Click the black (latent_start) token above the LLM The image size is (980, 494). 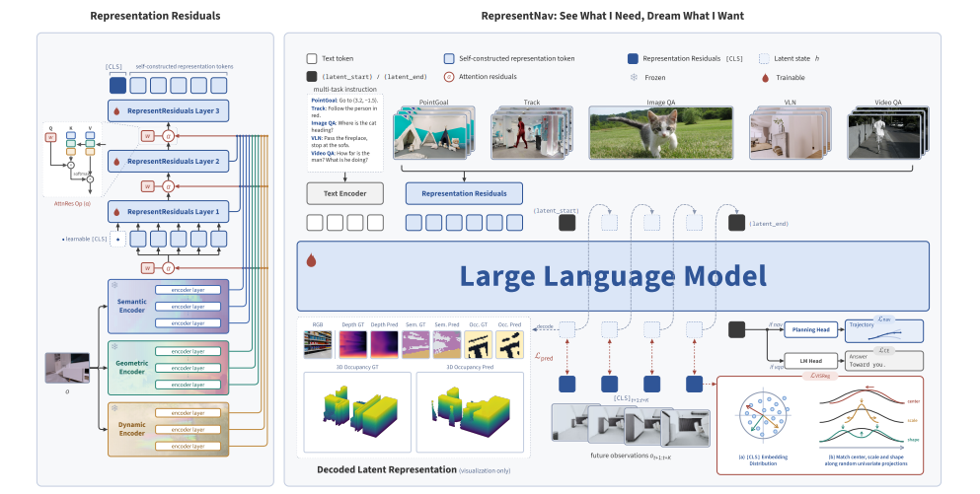566,222
